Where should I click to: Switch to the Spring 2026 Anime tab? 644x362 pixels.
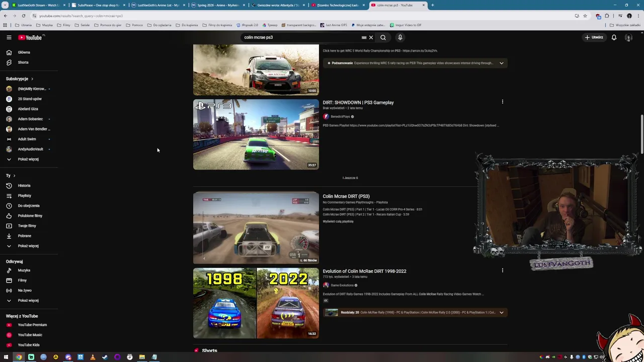218,5
